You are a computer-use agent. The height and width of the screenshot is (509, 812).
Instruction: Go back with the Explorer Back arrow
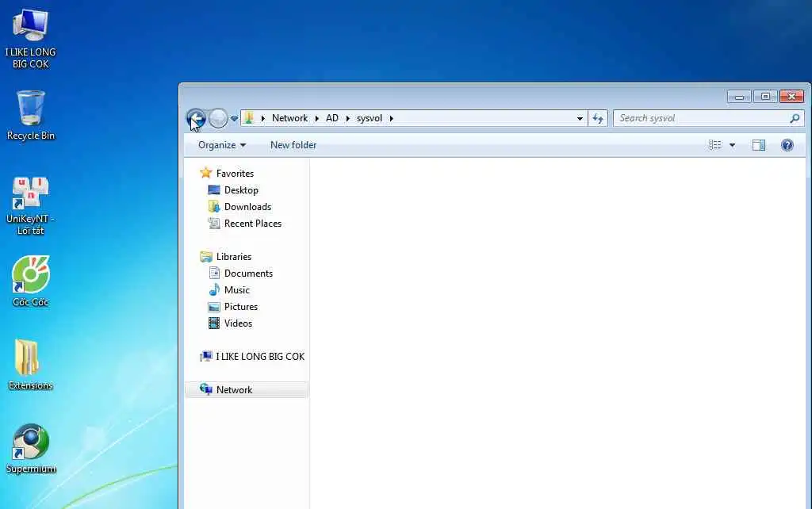197,119
